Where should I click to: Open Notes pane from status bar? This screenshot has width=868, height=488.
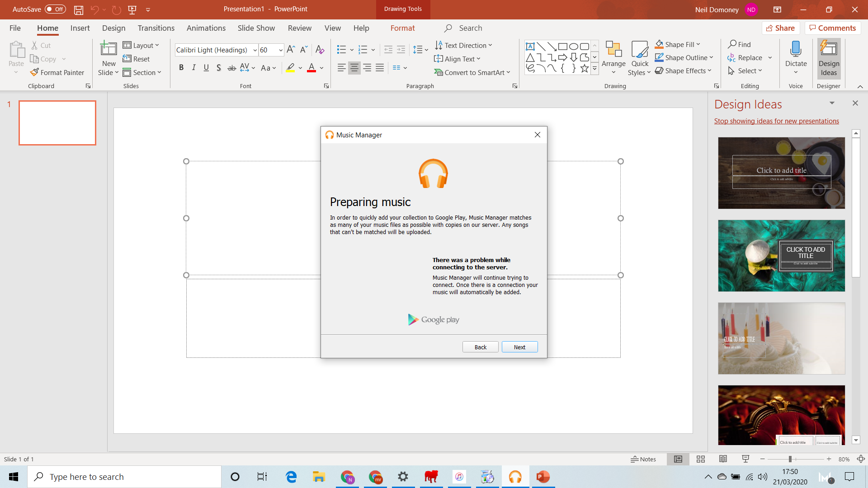(643, 459)
